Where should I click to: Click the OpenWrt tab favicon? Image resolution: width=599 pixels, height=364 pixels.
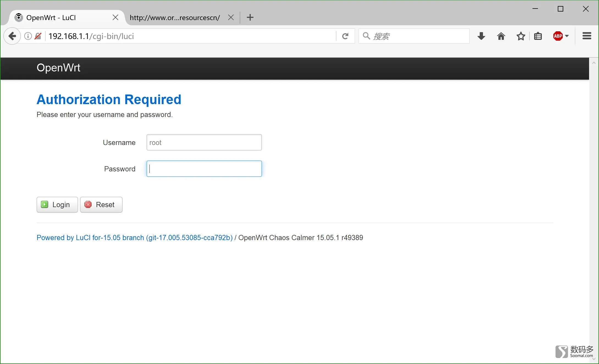tap(19, 18)
